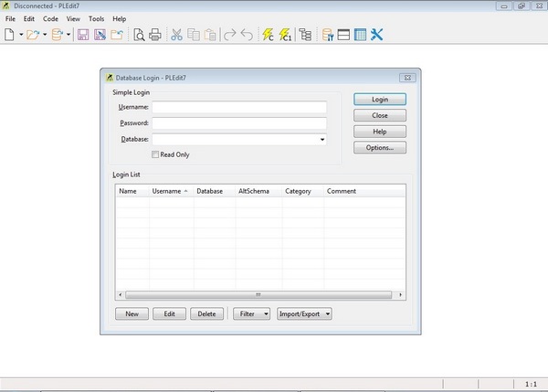Open the Code menu

(50, 19)
